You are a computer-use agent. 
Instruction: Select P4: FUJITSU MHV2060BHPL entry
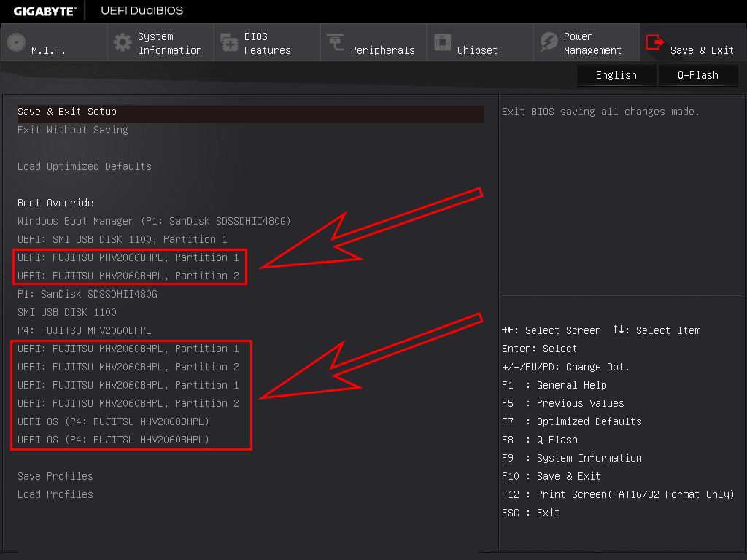point(85,330)
